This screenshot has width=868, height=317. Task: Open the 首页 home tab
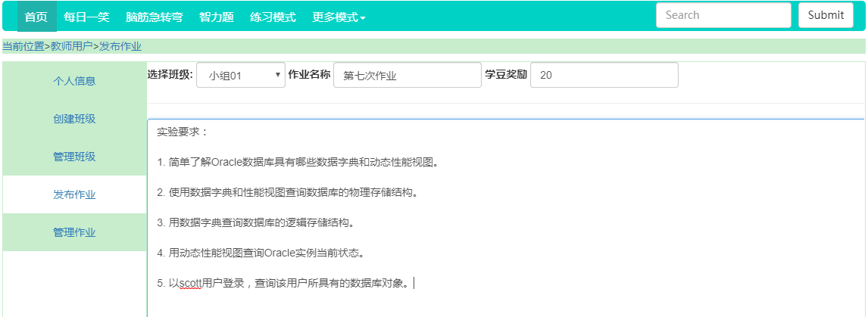pos(36,17)
